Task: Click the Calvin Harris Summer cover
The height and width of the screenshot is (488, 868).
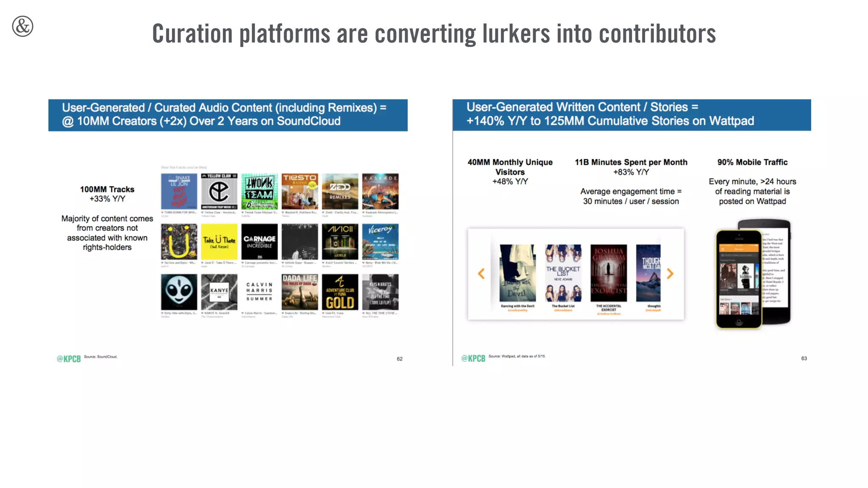Action: 259,292
